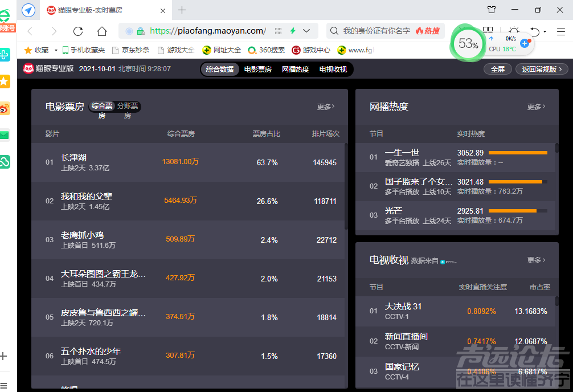Click the green lightning speed-mode icon
The image size is (573, 392).
tap(293, 31)
